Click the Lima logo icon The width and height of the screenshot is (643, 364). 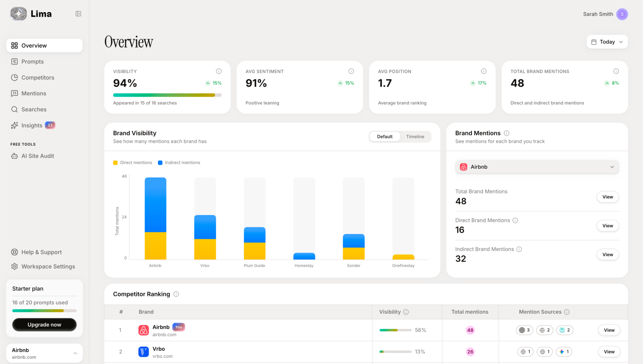pyautogui.click(x=18, y=14)
